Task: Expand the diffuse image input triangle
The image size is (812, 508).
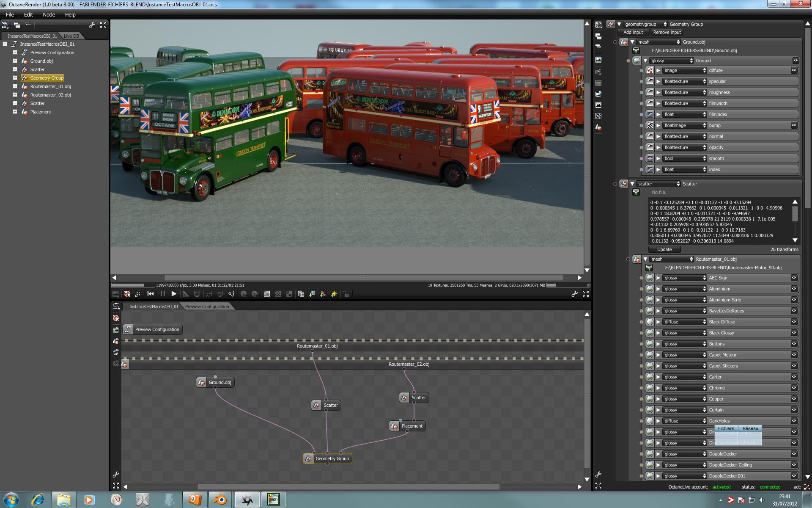Action: [658, 70]
